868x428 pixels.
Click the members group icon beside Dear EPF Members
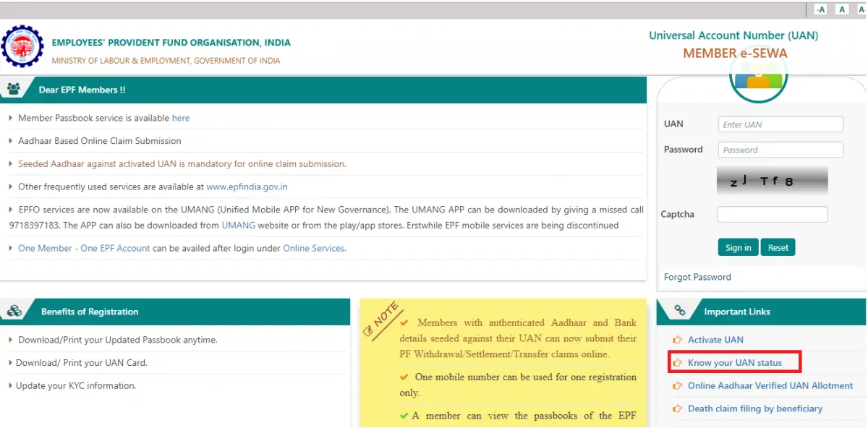pyautogui.click(x=15, y=88)
